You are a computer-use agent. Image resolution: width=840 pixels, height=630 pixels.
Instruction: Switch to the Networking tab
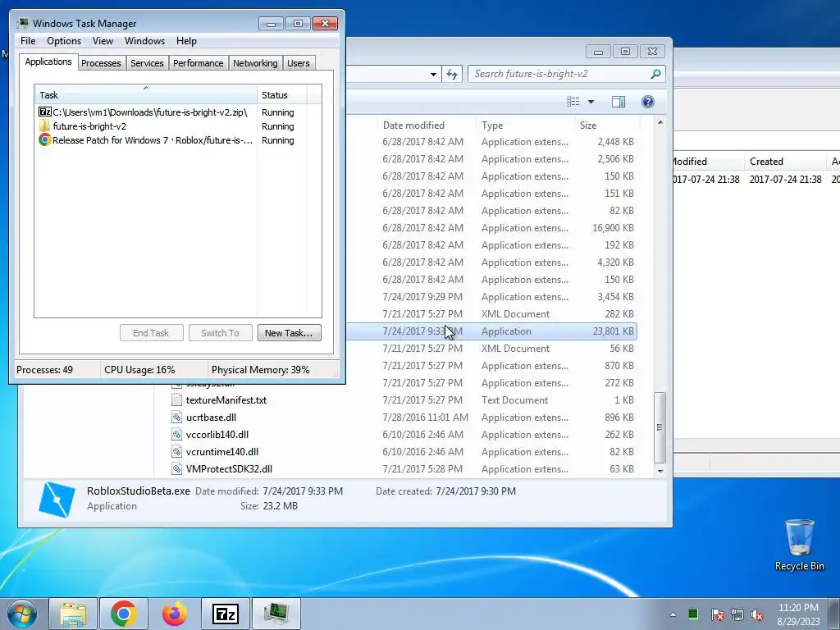[255, 63]
